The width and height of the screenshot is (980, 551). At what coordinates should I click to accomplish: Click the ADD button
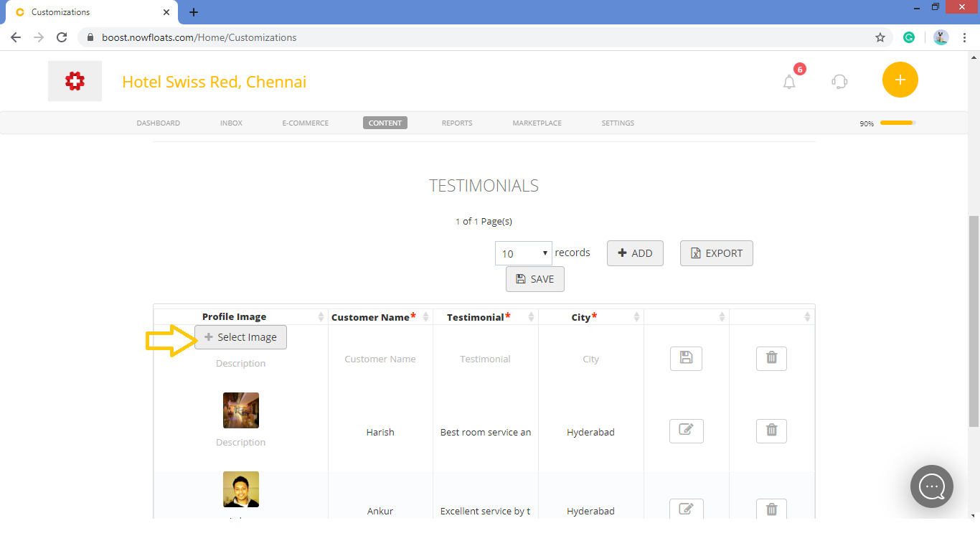635,253
